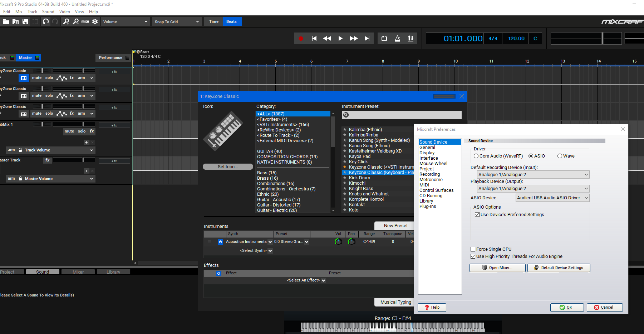Open the Help menu
Viewport: 644px width, 334px height.
[93, 12]
